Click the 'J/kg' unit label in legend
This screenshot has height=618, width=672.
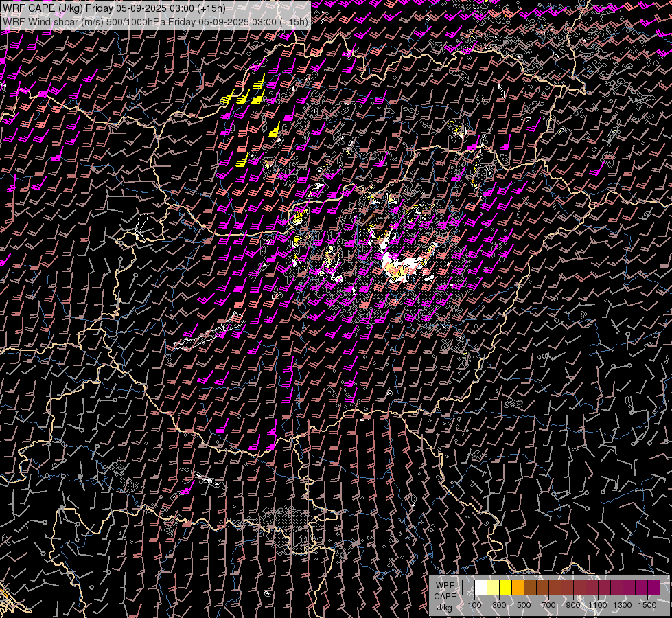tap(444, 608)
